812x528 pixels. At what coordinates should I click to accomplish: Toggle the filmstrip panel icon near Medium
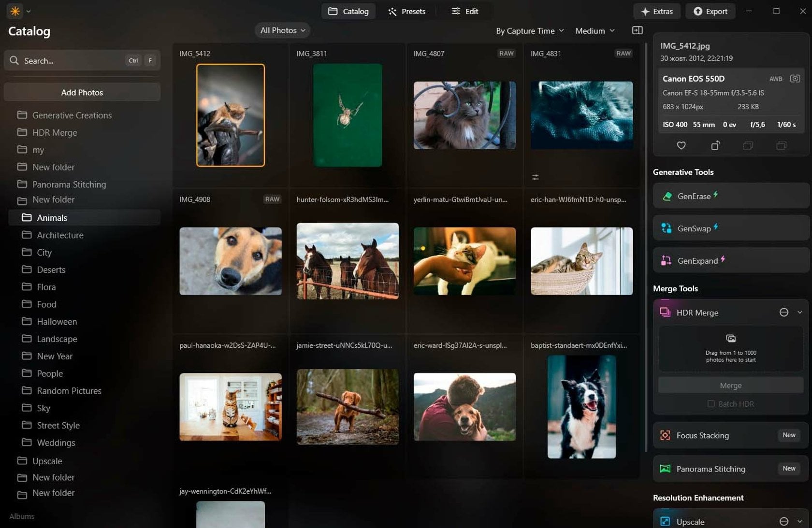coord(637,30)
